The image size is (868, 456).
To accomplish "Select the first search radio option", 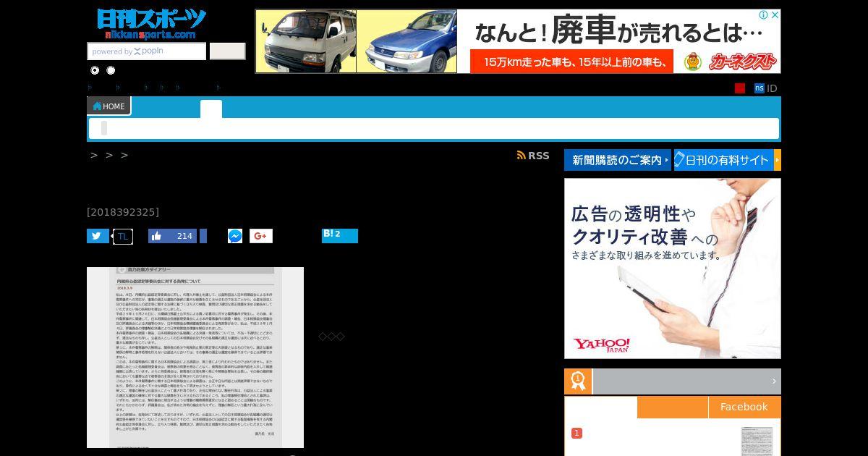I will click(95, 70).
